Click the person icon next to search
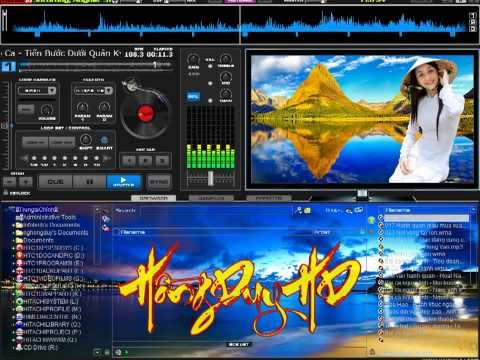480x360 pixels. (298, 210)
